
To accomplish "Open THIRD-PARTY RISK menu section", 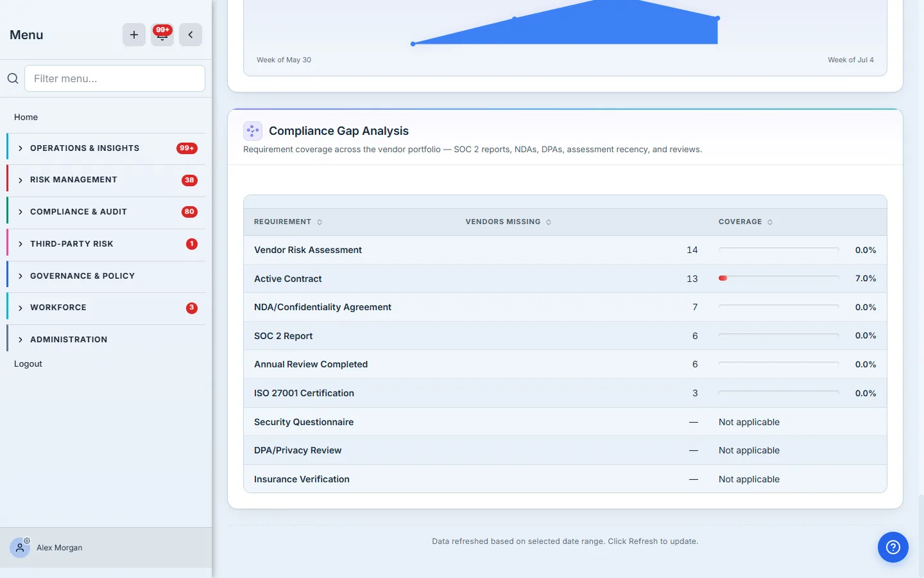I will point(72,244).
